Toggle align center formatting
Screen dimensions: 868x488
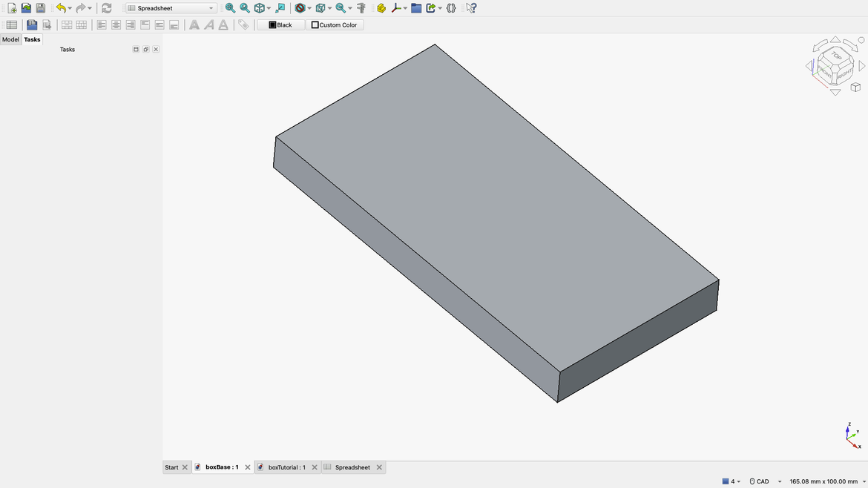116,24
